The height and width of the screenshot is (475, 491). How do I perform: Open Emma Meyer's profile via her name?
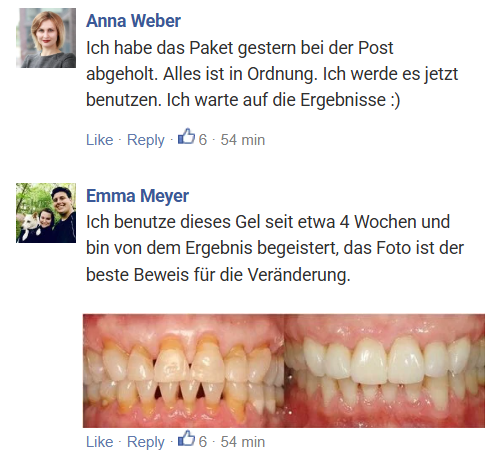137,196
